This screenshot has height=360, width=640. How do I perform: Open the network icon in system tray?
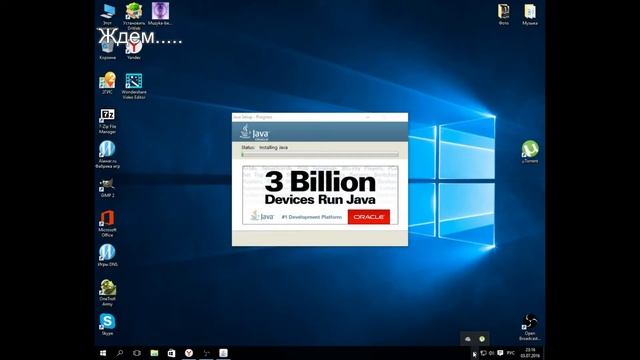[x=484, y=353]
